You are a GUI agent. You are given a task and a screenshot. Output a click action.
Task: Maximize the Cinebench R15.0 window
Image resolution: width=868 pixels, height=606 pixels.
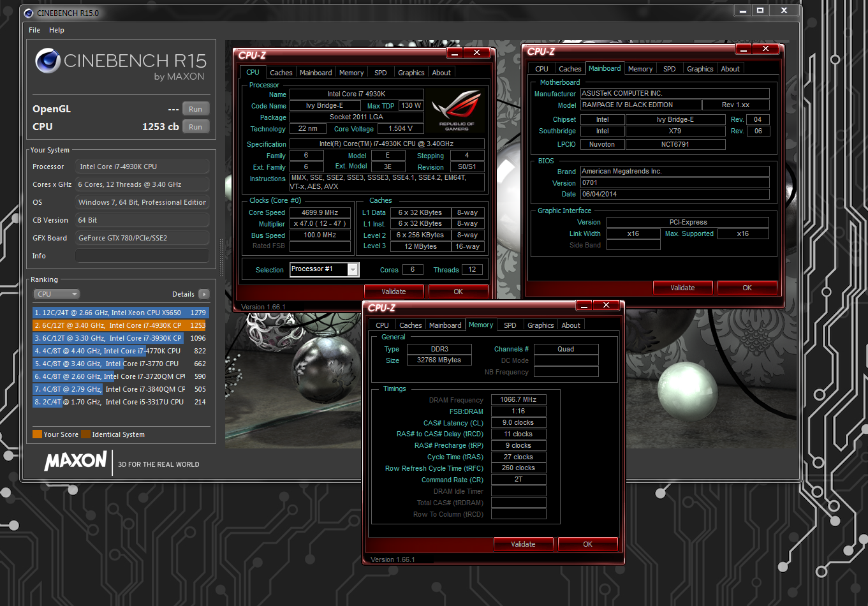pyautogui.click(x=760, y=10)
